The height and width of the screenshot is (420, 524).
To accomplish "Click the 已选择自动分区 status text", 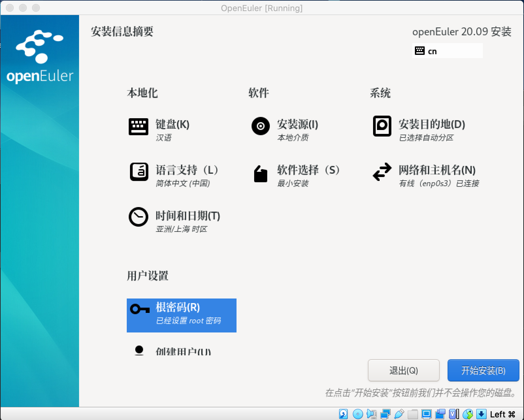I will (x=426, y=138).
